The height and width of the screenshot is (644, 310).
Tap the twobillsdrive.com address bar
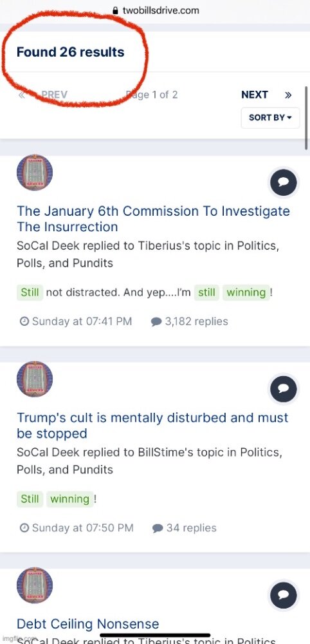tap(155, 10)
